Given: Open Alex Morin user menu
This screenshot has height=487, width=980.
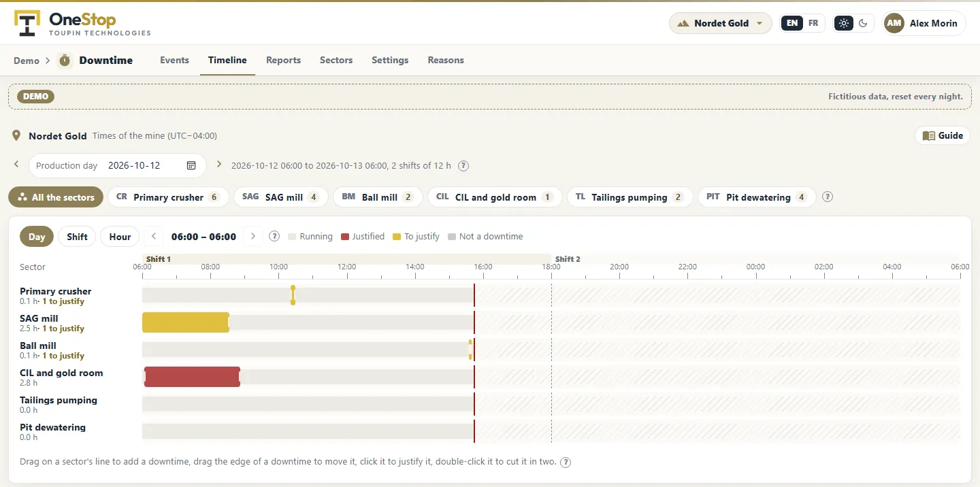Looking at the screenshot, I should [924, 23].
